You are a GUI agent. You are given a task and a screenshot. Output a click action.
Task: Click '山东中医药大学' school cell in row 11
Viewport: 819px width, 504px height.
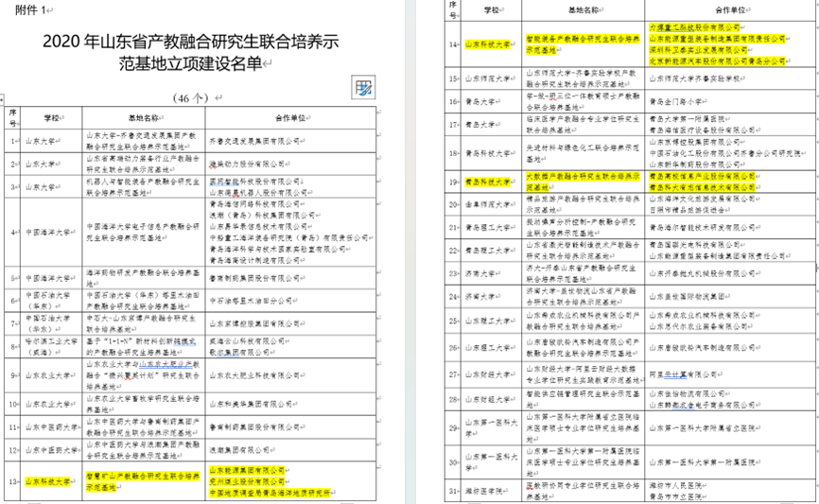[51, 427]
